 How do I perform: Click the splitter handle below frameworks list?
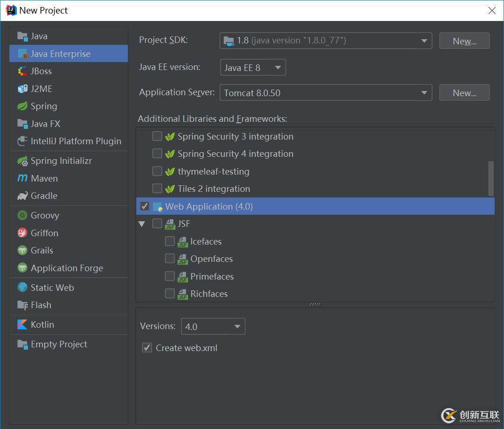[315, 304]
